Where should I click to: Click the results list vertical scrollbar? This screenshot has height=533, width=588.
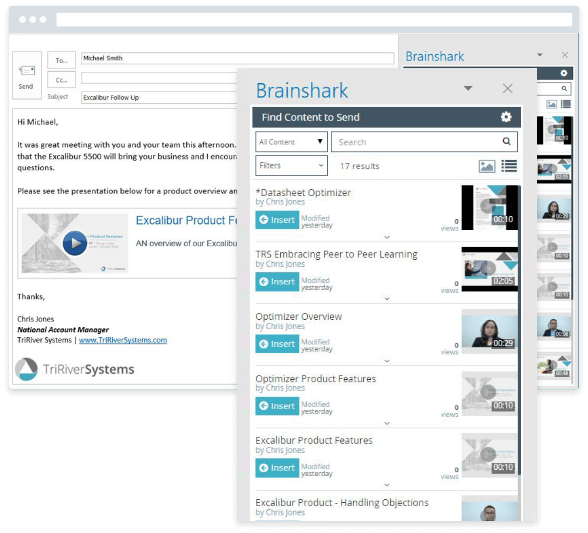(519, 330)
